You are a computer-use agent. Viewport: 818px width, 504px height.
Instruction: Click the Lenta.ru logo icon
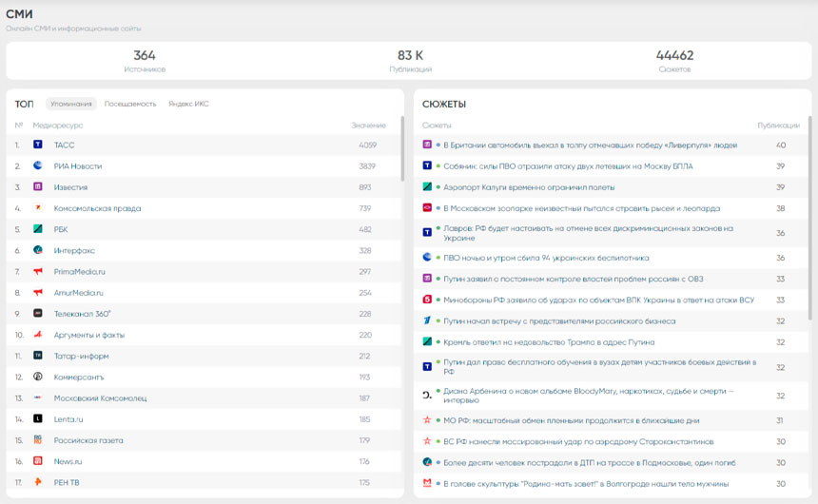click(38, 418)
